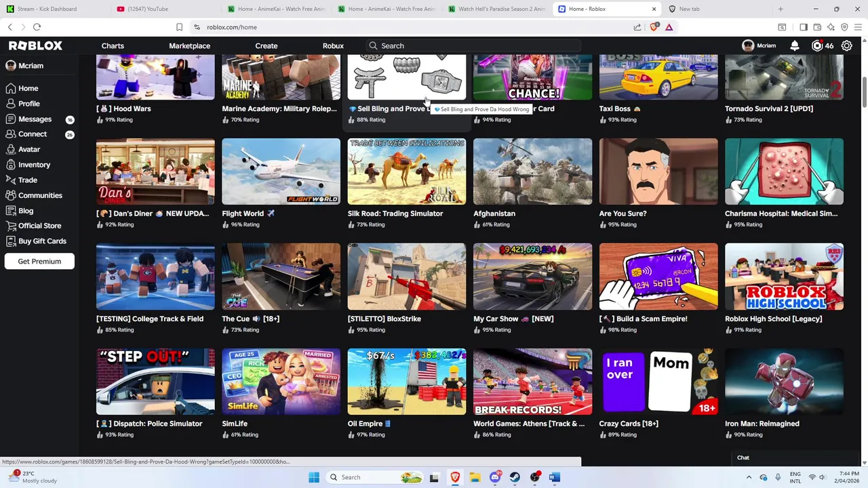Open Windows Start menu
This screenshot has width=868, height=488.
tap(314, 477)
